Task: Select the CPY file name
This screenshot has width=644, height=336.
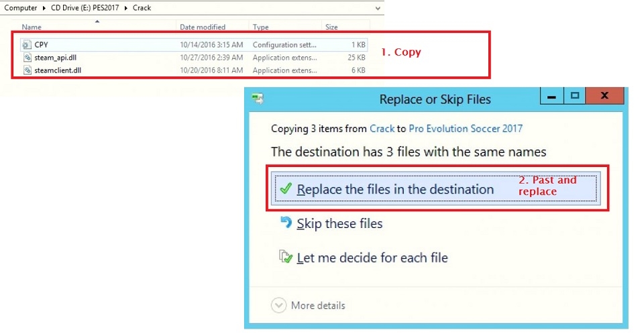Action: pos(41,45)
